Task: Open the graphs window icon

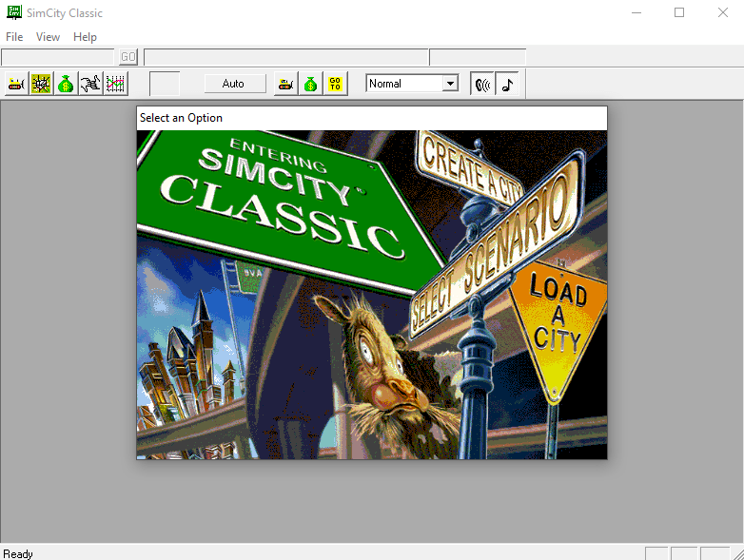Action: [115, 84]
